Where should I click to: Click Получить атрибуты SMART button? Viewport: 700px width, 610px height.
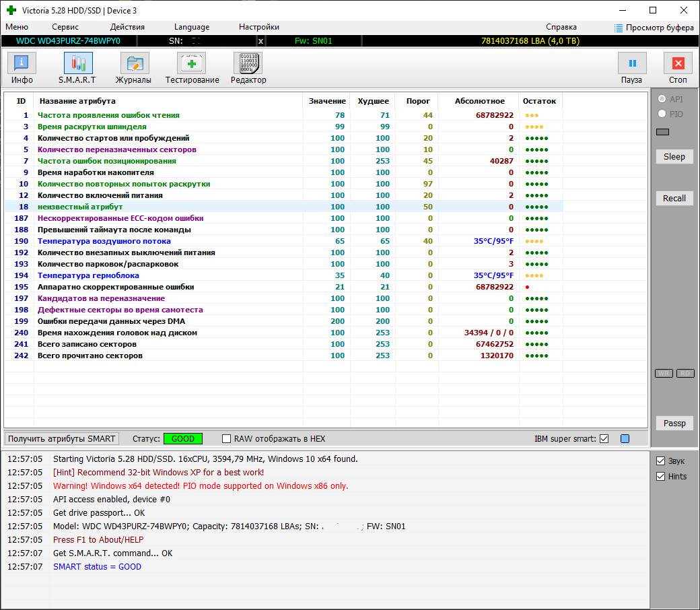click(x=62, y=439)
